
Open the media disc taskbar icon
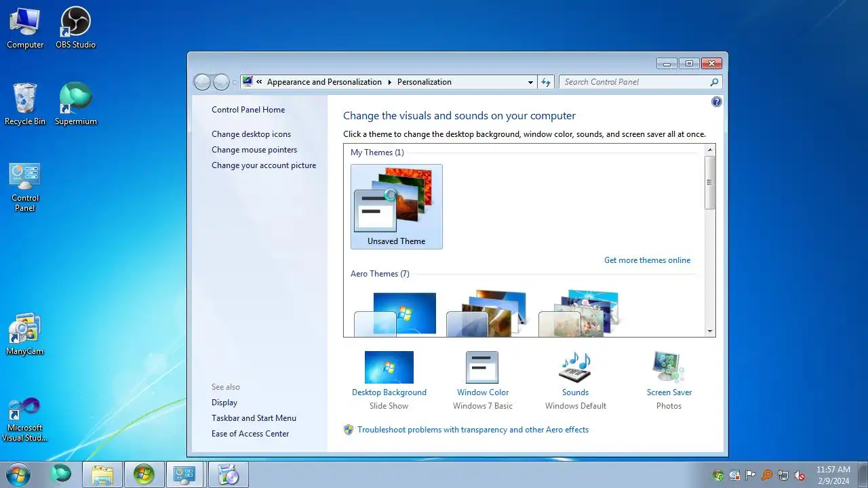coord(229,474)
